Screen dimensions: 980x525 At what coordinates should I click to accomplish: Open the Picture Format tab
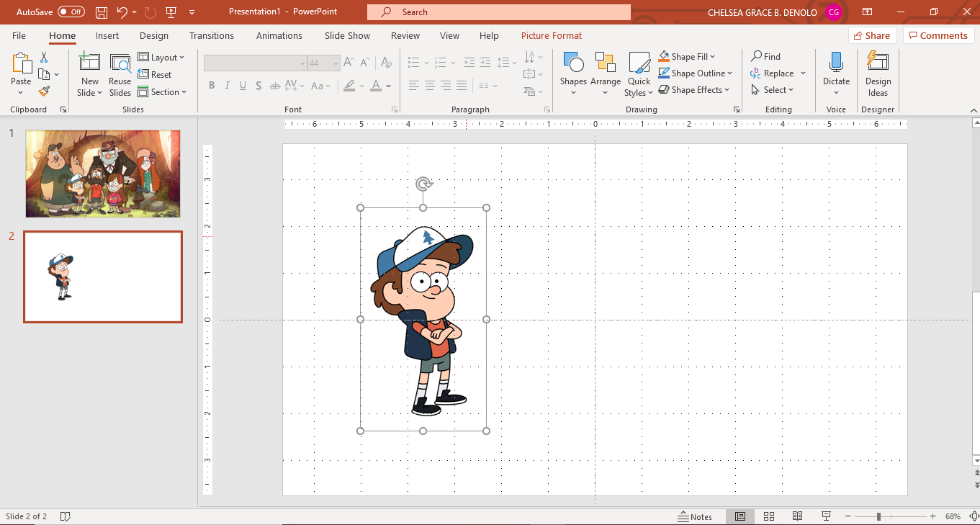tap(552, 35)
